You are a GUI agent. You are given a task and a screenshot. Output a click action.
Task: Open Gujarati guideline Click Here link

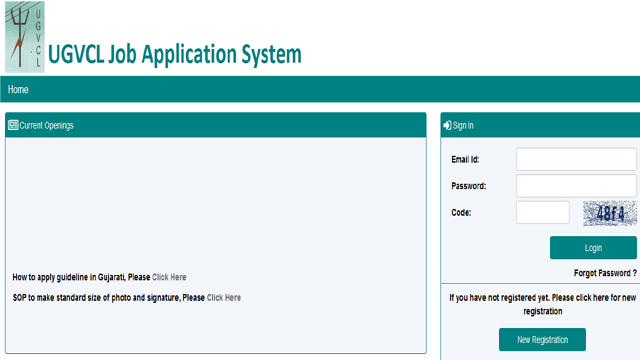pos(169,277)
